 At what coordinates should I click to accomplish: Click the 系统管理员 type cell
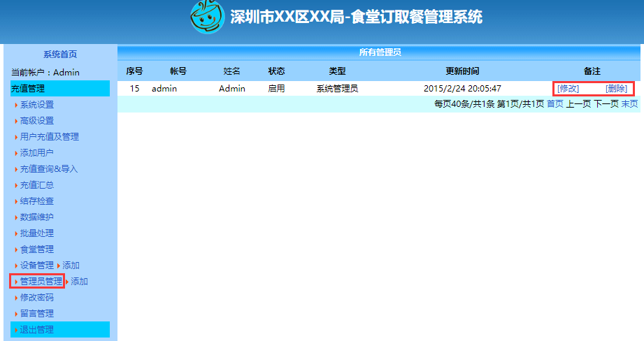337,88
